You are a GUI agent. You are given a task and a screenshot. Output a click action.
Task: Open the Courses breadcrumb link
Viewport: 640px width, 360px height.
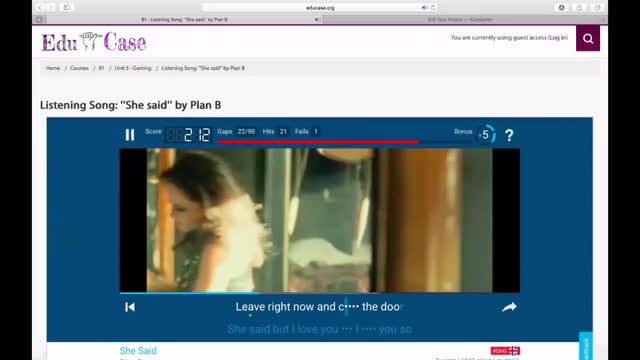pos(79,68)
